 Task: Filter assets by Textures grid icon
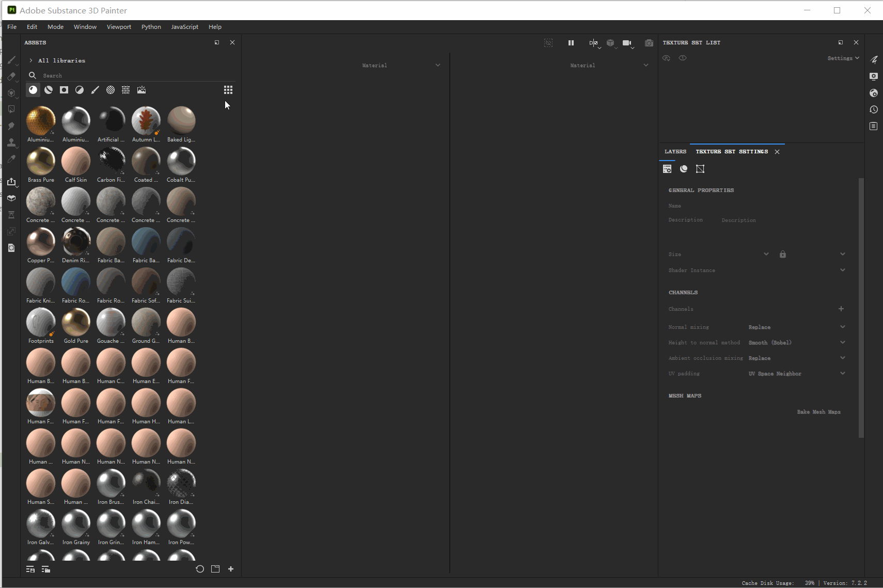coord(126,90)
